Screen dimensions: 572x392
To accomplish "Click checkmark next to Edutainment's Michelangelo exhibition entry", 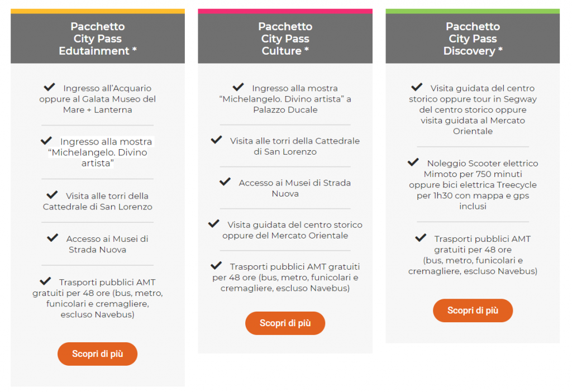I will [47, 141].
